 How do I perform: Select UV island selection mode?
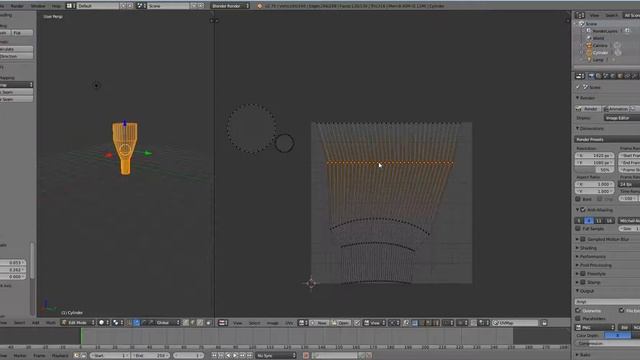(436, 322)
